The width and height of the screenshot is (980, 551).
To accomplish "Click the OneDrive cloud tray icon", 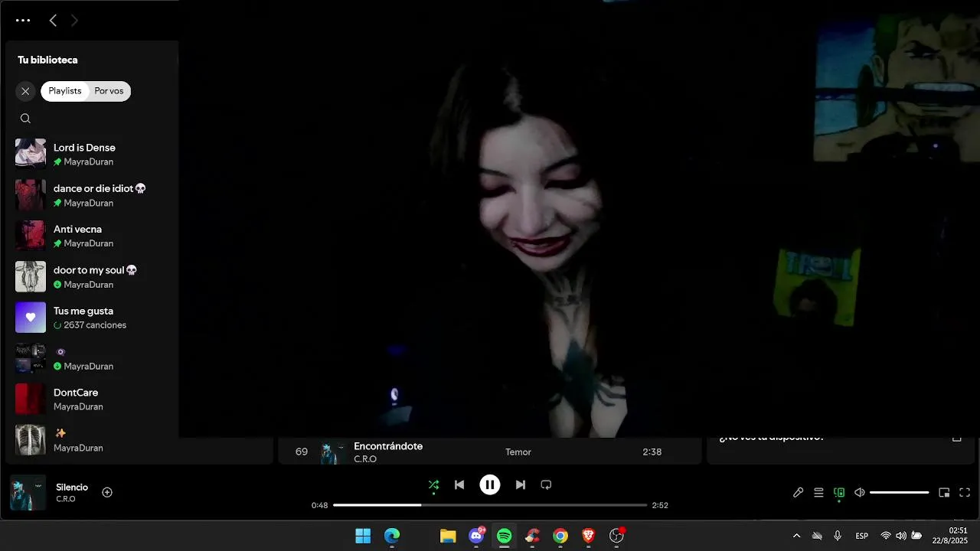I will [x=817, y=536].
